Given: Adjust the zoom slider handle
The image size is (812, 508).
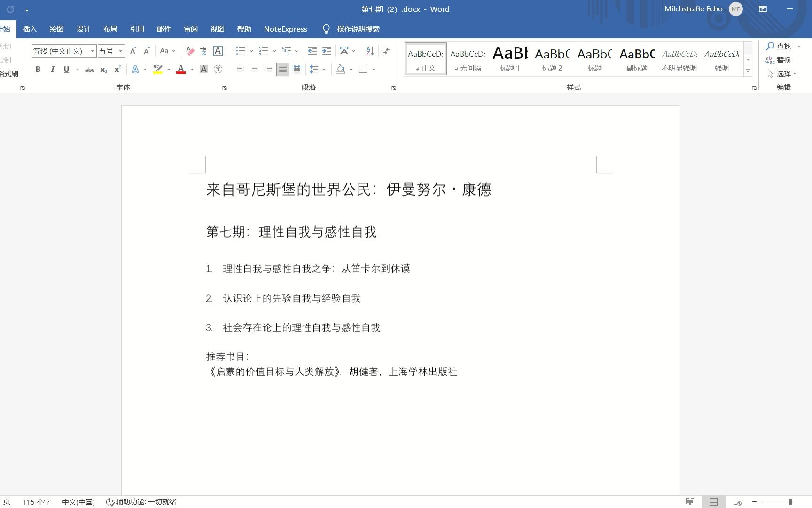Looking at the screenshot, I should [791, 502].
